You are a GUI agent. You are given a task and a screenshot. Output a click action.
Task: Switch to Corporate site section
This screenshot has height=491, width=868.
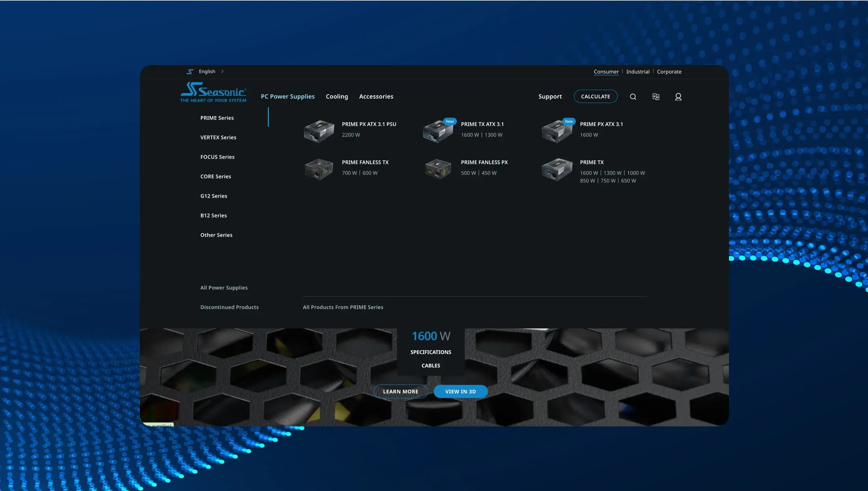coord(669,71)
